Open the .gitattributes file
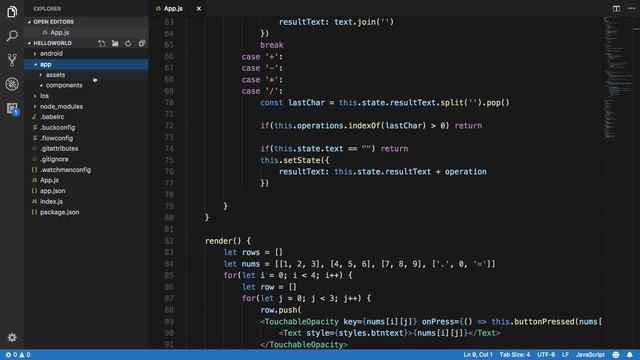 pos(59,149)
